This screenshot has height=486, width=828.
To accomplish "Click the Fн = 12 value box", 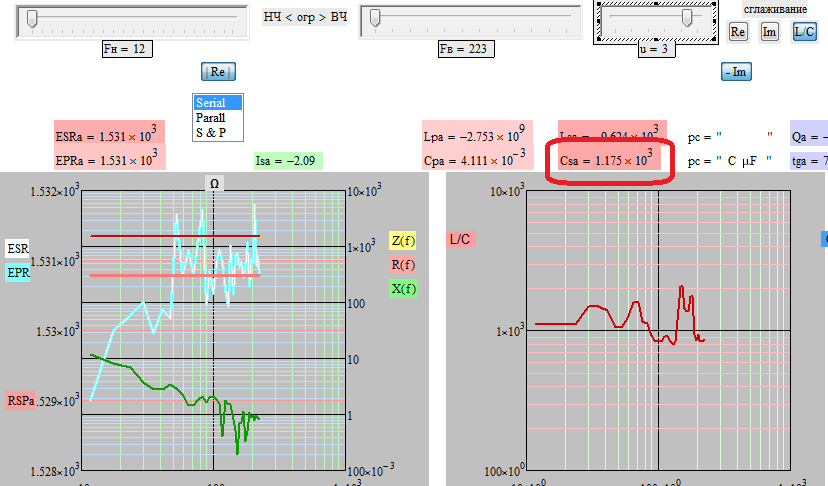I will tap(127, 49).
